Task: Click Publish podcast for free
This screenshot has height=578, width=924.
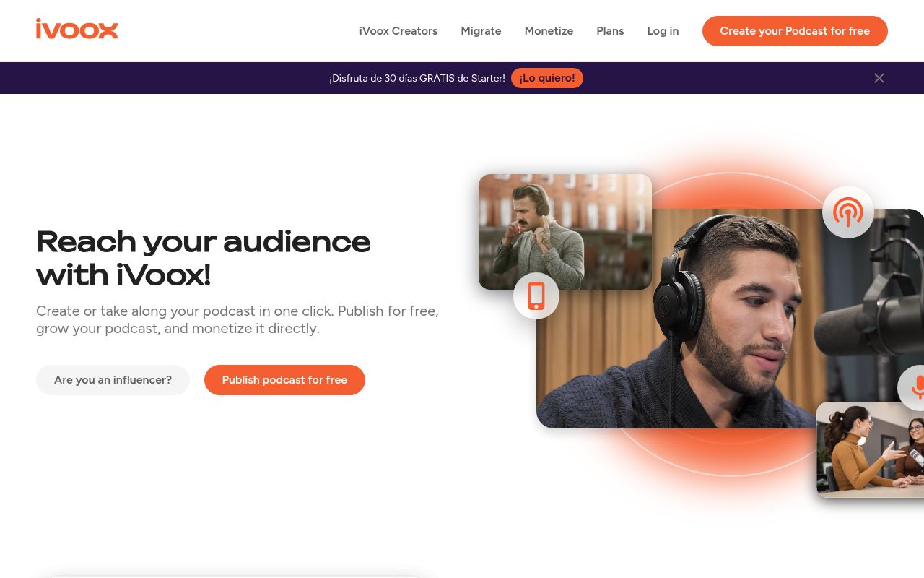Action: click(x=284, y=380)
